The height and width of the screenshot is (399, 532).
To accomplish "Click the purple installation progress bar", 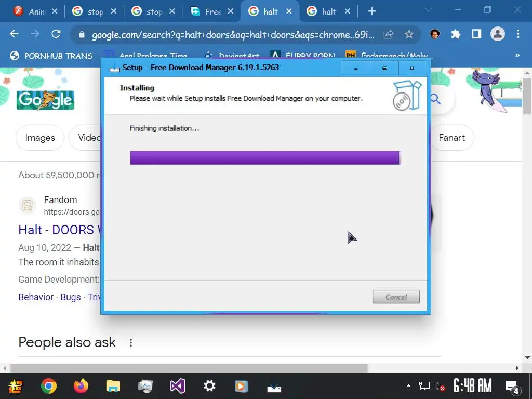I will (x=265, y=158).
